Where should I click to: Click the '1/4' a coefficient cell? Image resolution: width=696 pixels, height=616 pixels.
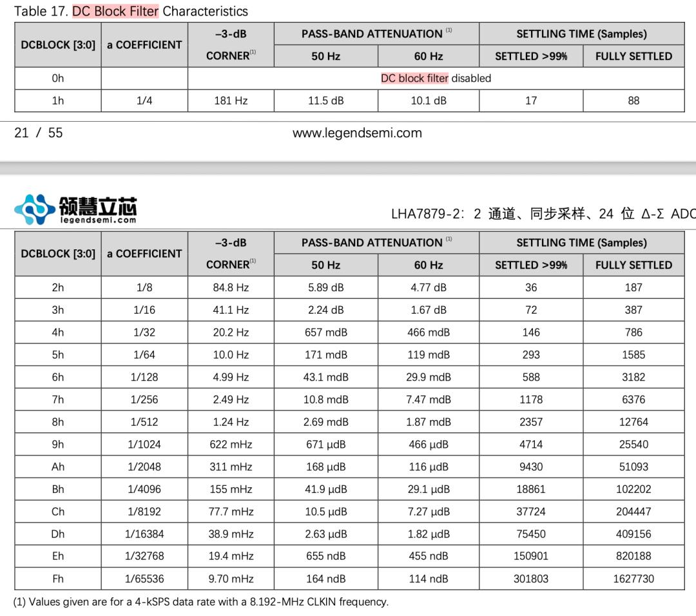pyautogui.click(x=144, y=101)
